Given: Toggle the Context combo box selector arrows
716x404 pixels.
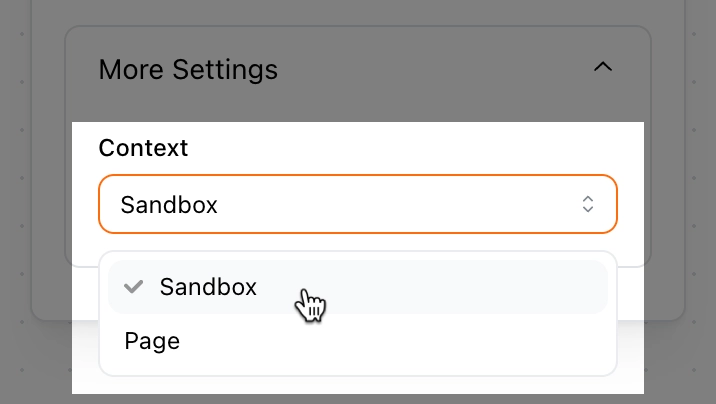Looking at the screenshot, I should coord(588,205).
